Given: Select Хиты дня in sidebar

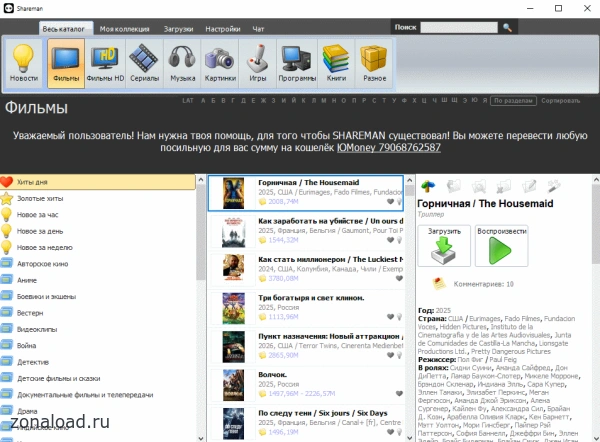Looking at the screenshot, I should pyautogui.click(x=98, y=182).
